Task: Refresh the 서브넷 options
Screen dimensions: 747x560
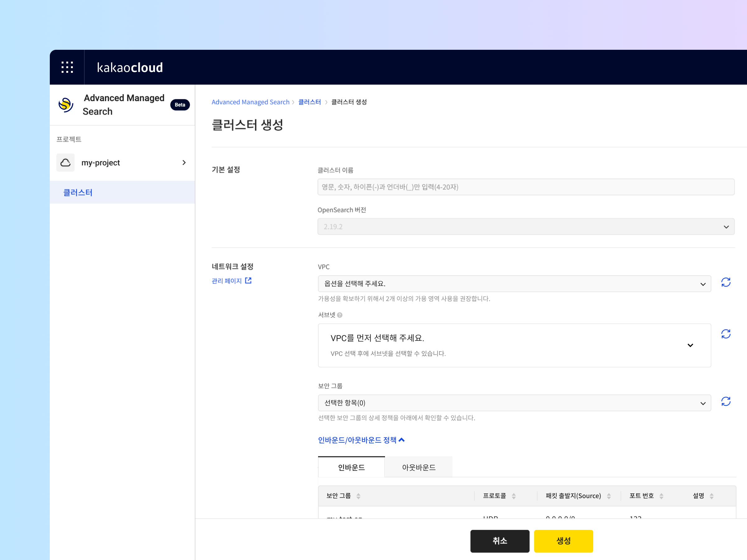Action: [726, 334]
